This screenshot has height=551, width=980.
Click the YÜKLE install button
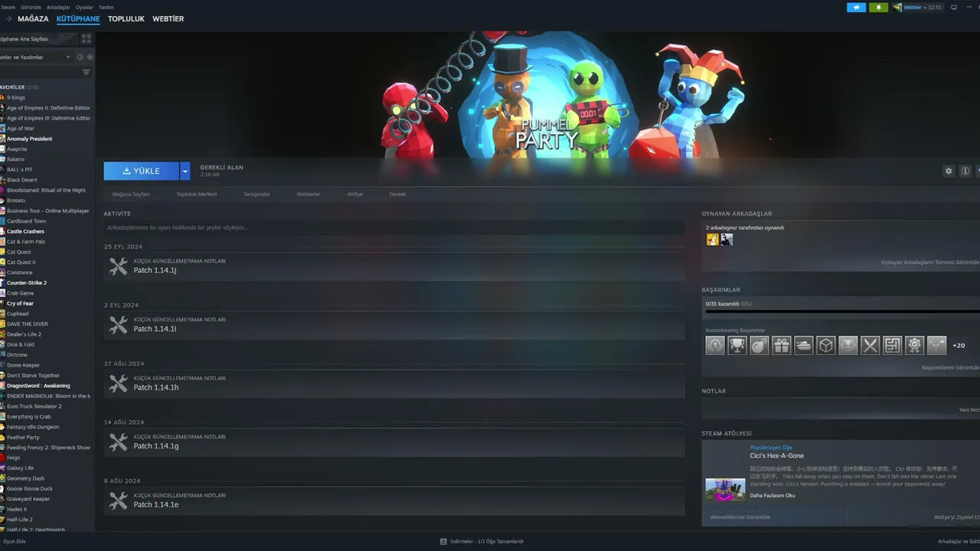pyautogui.click(x=142, y=171)
